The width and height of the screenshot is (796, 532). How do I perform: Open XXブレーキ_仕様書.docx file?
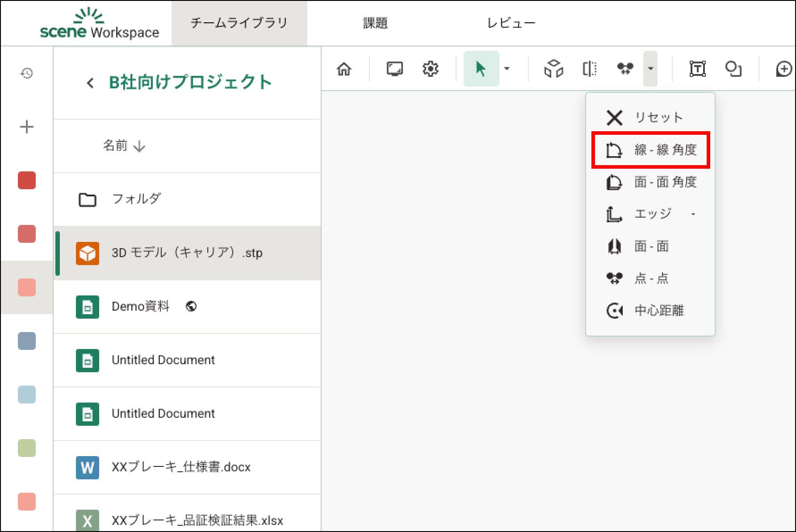click(x=180, y=467)
